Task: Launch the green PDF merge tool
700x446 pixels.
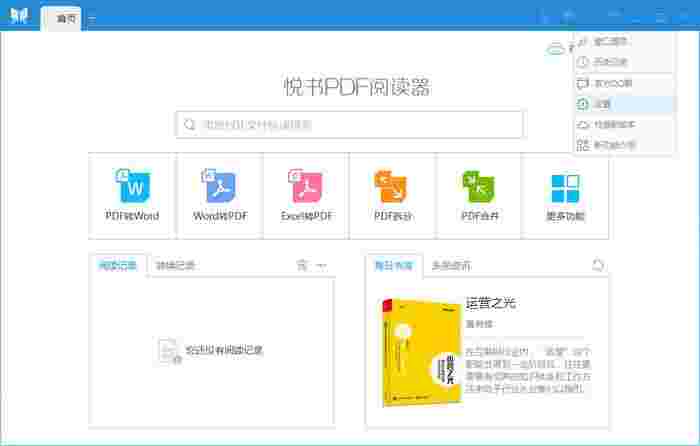Action: 479,196
